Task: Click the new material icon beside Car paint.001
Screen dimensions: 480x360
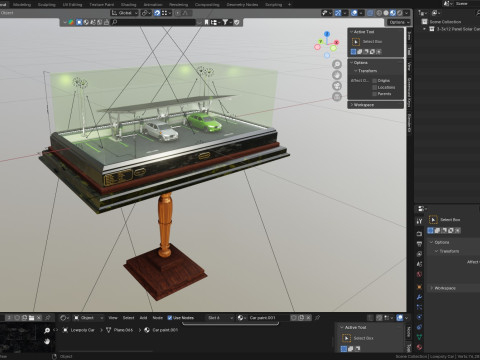Action: click(x=301, y=318)
